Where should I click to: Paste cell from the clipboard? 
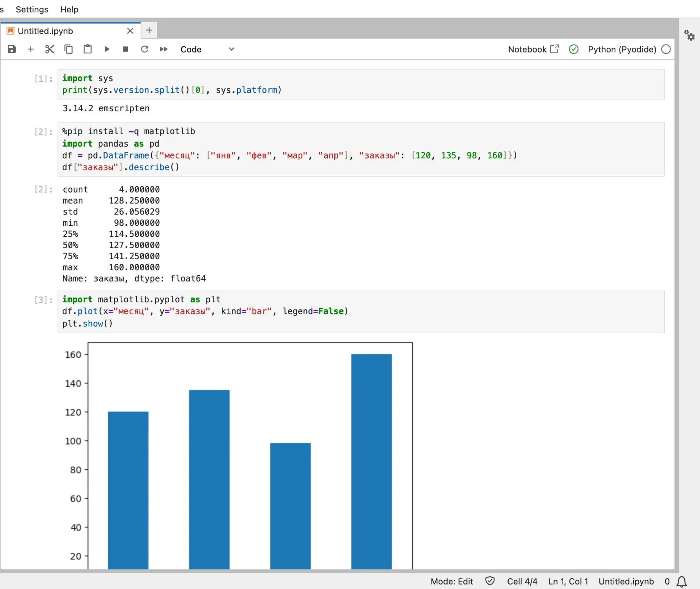pyautogui.click(x=87, y=49)
